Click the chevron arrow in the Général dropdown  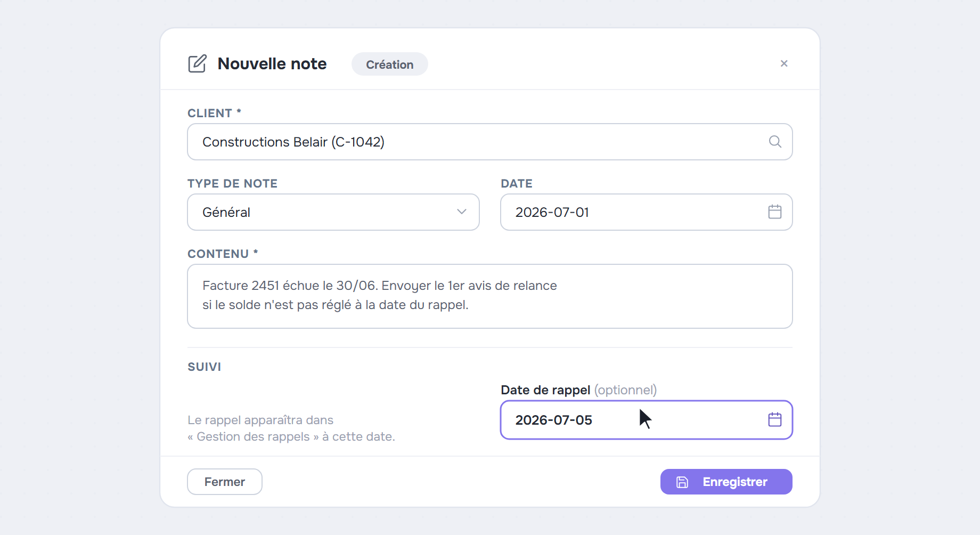(x=462, y=212)
